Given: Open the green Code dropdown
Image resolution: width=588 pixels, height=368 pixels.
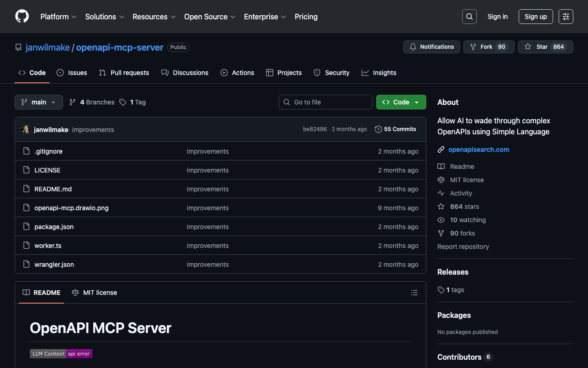Looking at the screenshot, I should [x=401, y=102].
